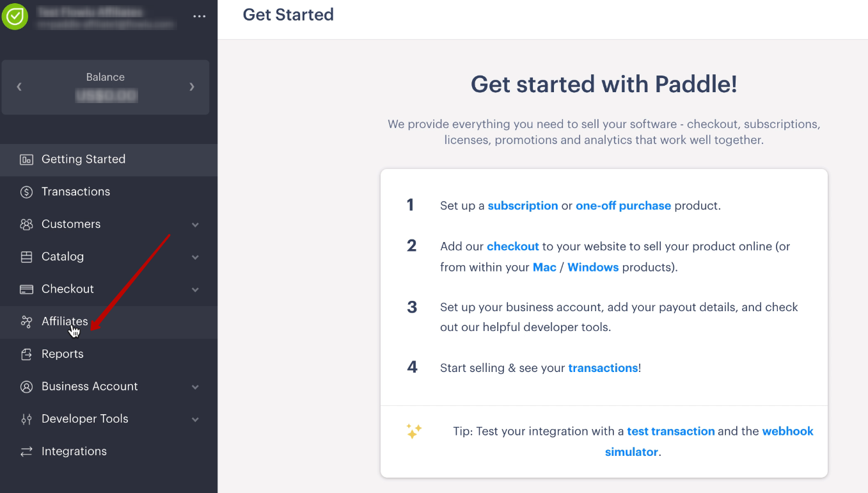Expand the Catalog submenu chevron
Viewport: 868px width, 493px height.
tap(195, 257)
